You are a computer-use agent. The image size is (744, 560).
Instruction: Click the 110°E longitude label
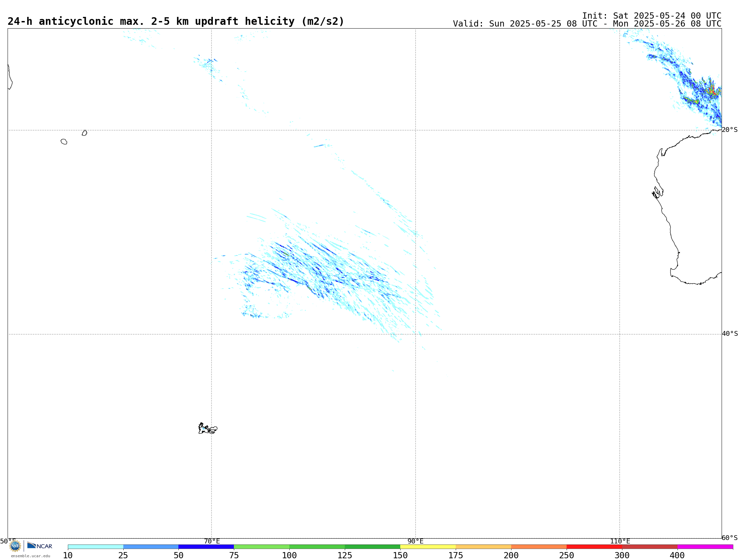click(x=620, y=541)
